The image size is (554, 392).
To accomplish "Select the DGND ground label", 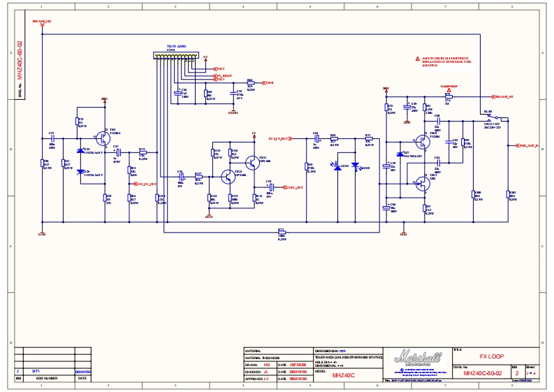I will pos(233,112).
